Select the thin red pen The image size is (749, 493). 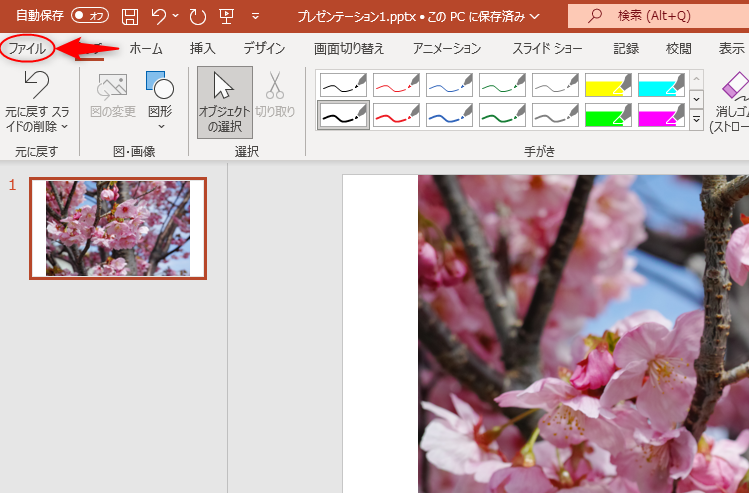(x=396, y=85)
